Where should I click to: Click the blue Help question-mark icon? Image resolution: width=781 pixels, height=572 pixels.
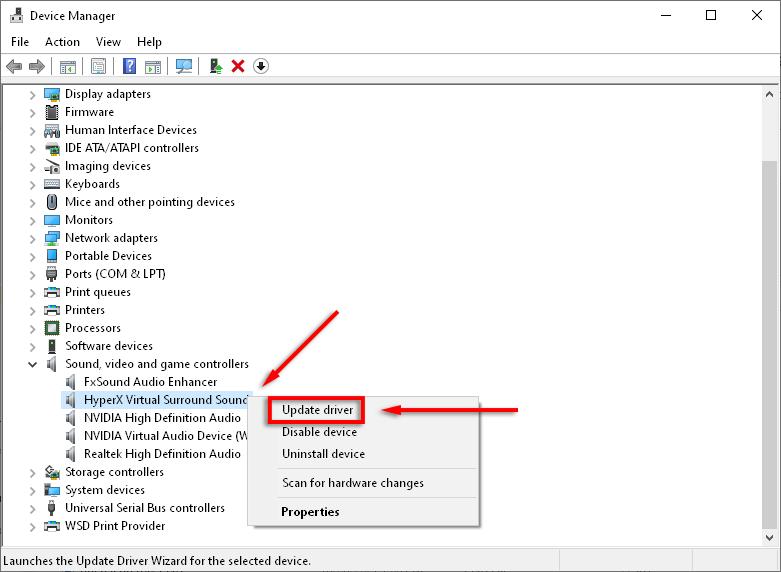[130, 66]
